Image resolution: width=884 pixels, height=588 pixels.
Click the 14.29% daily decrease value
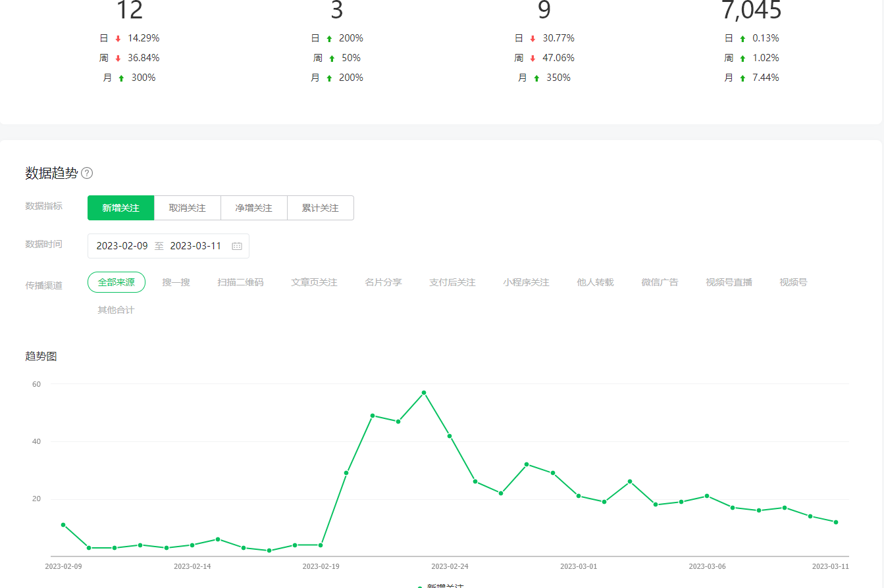(x=143, y=38)
